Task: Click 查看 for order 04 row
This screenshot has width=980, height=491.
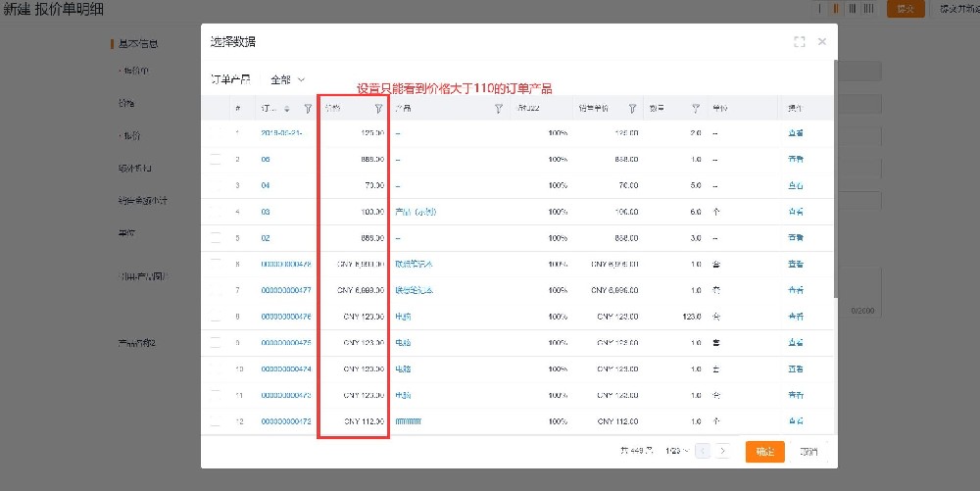Action: tap(796, 185)
